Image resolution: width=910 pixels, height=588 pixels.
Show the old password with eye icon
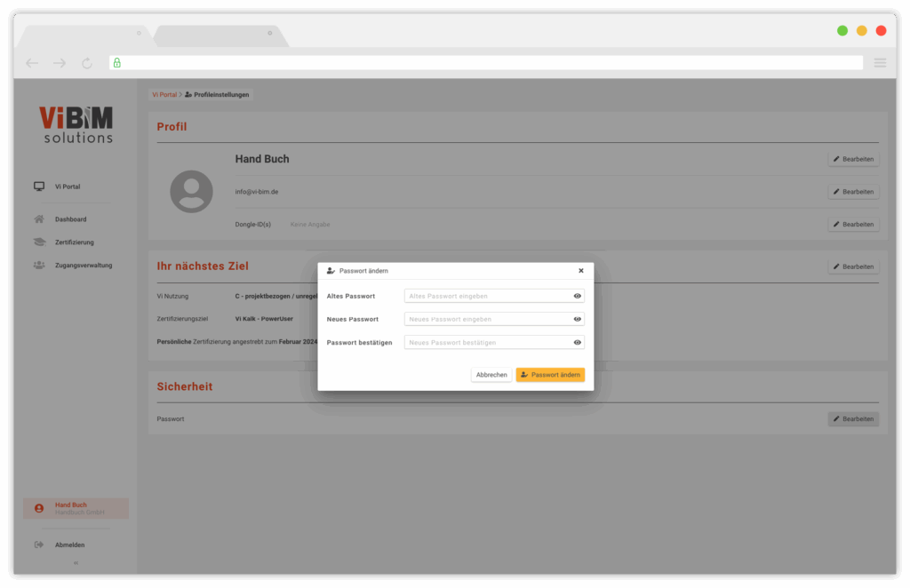click(x=577, y=296)
